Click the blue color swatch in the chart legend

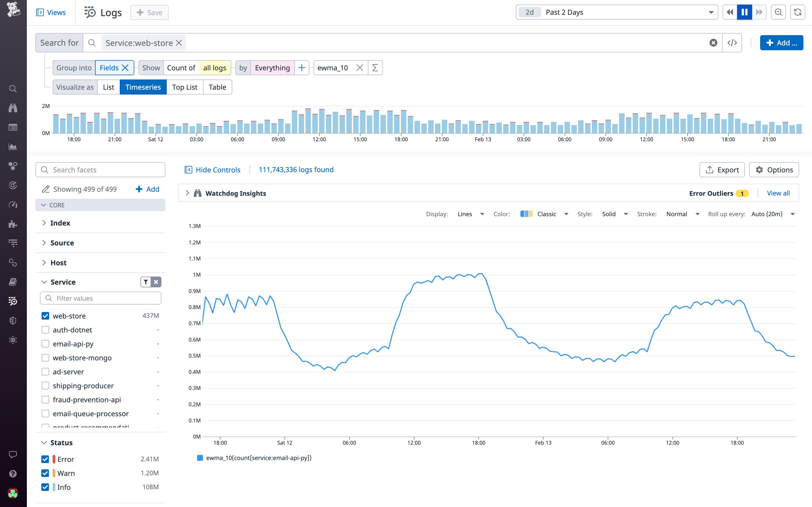[x=200, y=457]
